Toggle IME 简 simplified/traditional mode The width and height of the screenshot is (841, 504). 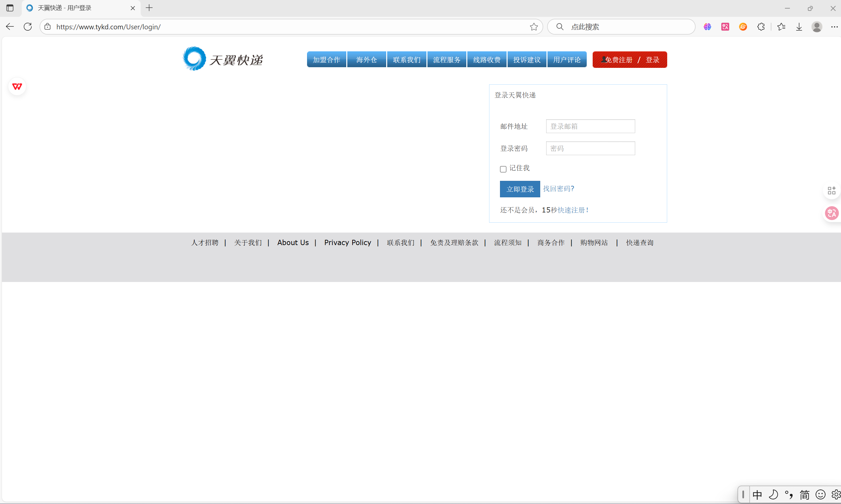[804, 495]
